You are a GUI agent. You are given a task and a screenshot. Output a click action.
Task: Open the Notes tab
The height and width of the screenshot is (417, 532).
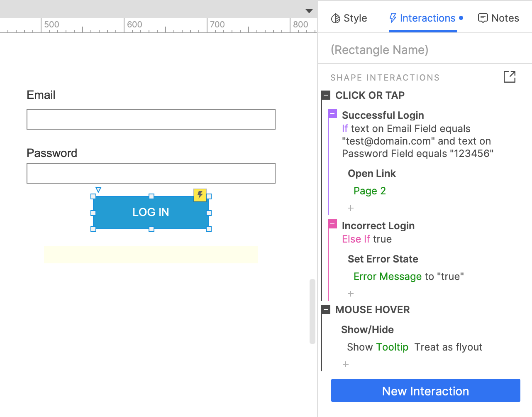pyautogui.click(x=498, y=18)
